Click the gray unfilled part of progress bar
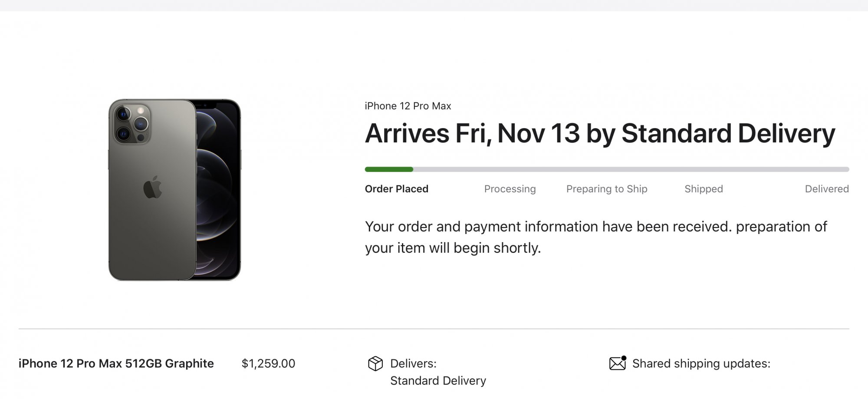This screenshot has width=868, height=399. click(629, 169)
